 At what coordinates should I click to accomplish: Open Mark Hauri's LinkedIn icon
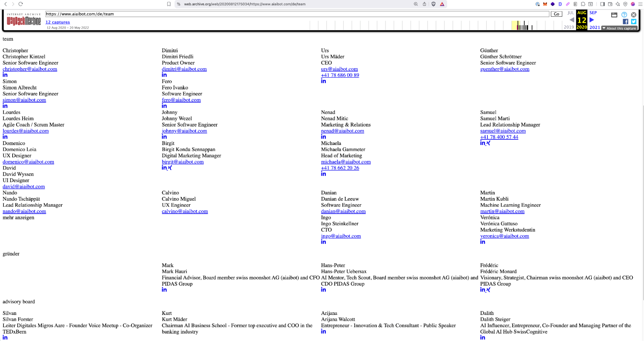(164, 290)
